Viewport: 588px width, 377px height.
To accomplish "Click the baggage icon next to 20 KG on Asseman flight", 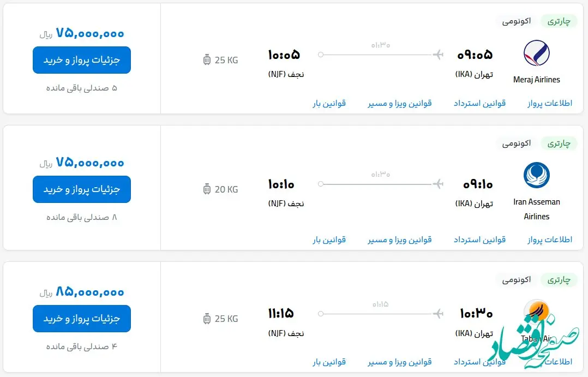I will point(206,189).
